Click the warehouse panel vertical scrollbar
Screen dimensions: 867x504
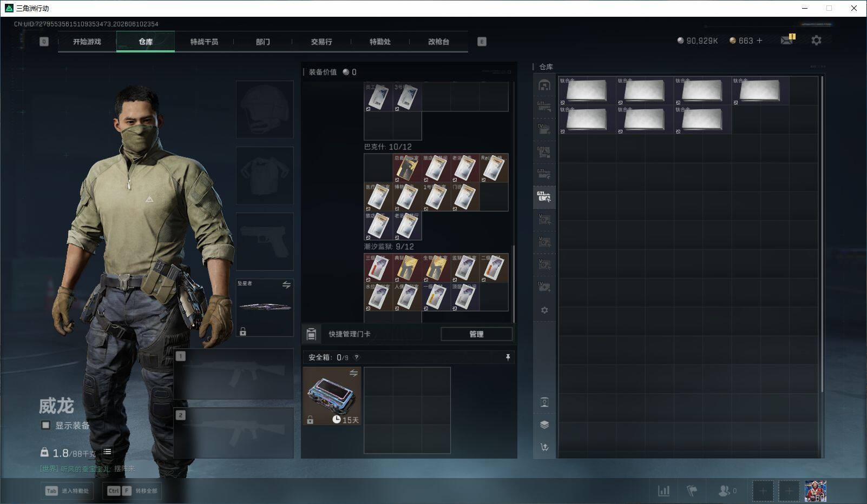click(x=822, y=235)
